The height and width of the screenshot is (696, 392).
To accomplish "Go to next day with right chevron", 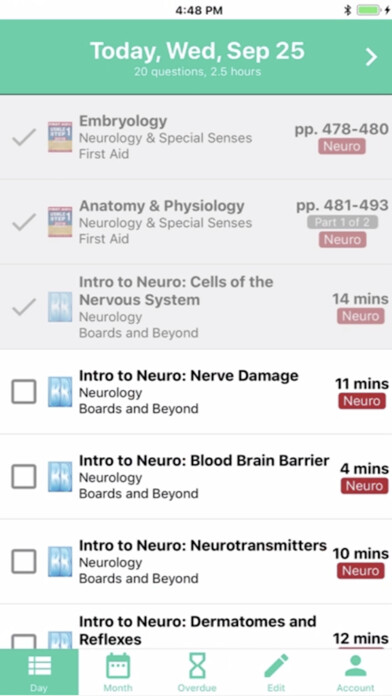I will point(371,57).
